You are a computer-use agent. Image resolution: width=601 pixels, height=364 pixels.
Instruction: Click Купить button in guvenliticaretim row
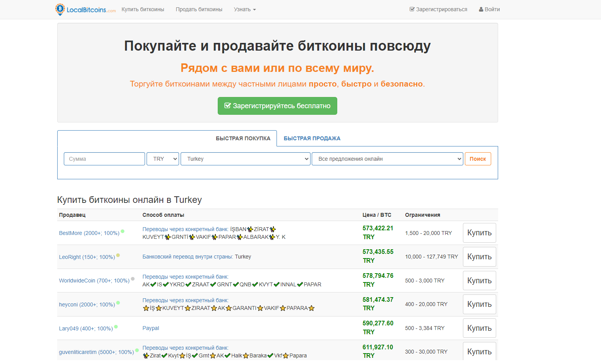tap(479, 351)
